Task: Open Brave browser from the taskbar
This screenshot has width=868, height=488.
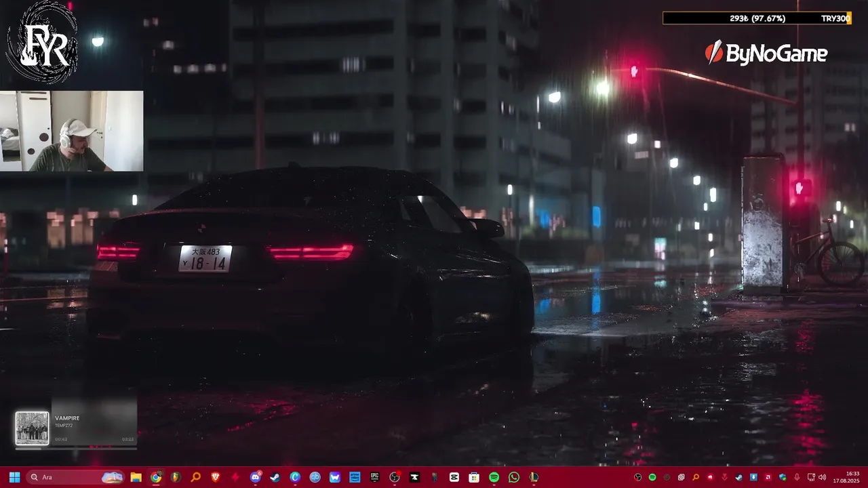Action: (216, 477)
